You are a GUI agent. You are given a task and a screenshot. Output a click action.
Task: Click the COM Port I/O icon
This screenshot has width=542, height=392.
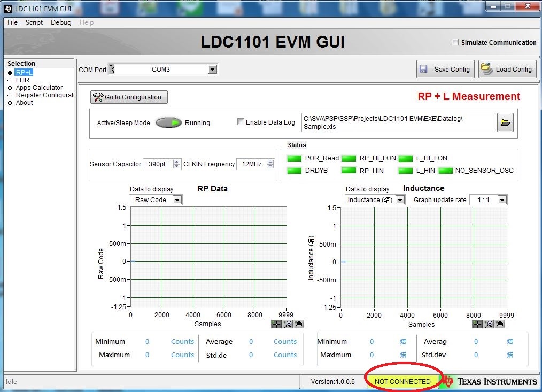click(x=112, y=69)
